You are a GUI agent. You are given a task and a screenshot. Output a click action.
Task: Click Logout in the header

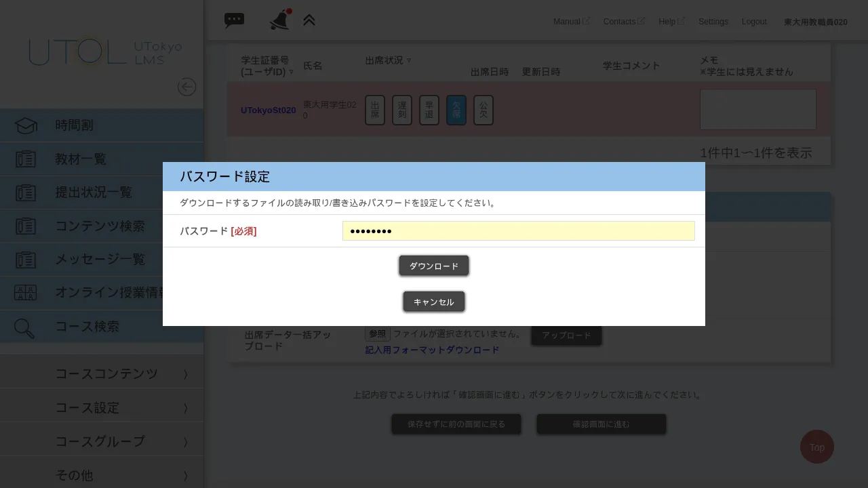754,21
